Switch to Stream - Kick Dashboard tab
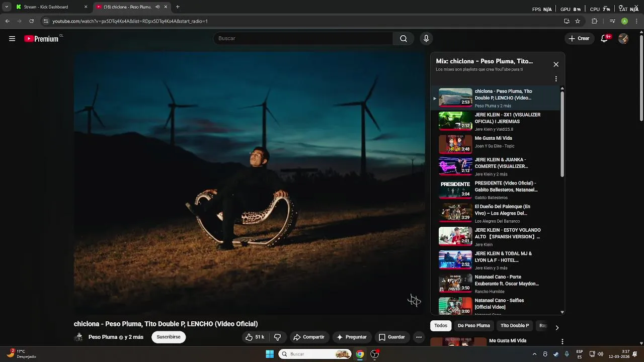Viewport: 644px width, 362px height. [x=52, y=7]
